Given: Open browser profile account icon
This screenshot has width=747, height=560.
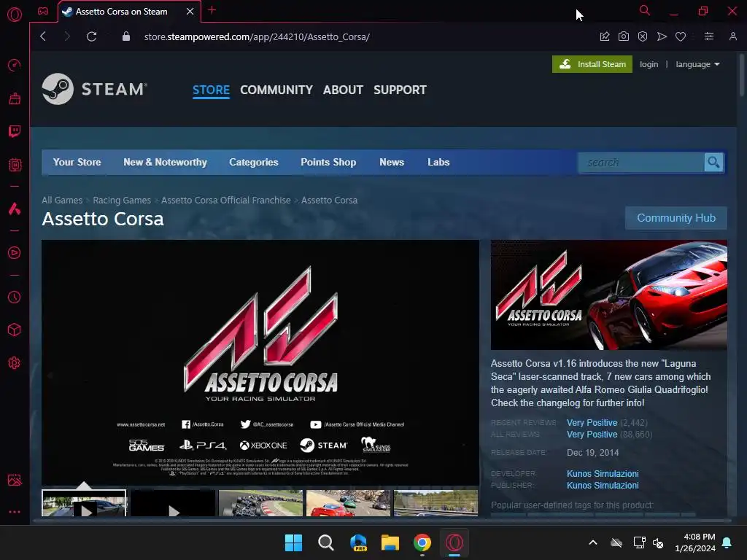Looking at the screenshot, I should (732, 36).
